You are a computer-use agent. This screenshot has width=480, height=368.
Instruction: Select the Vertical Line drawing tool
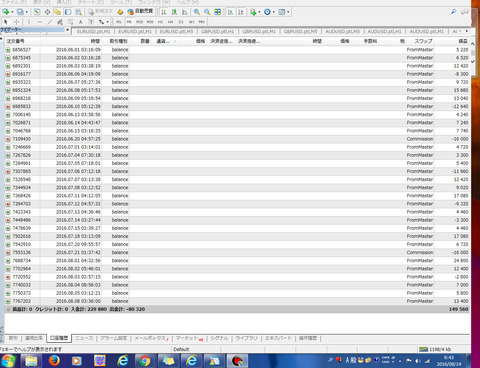point(29,22)
